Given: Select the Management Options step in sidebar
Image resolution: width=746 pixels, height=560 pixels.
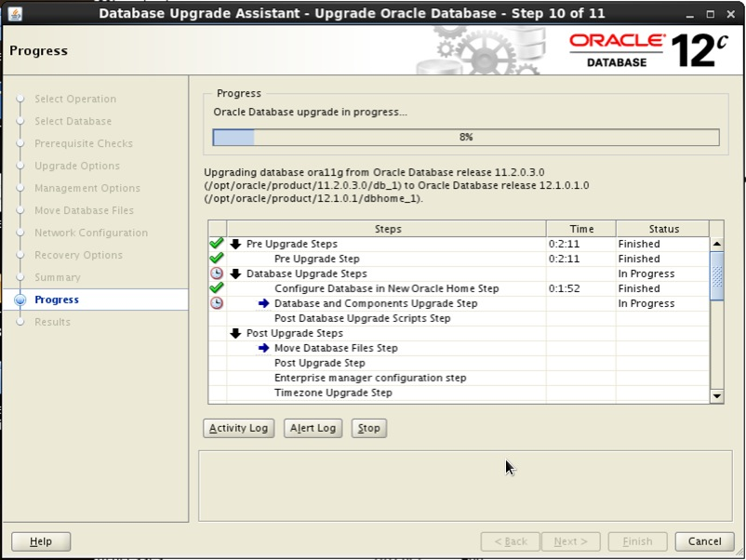Looking at the screenshot, I should point(87,188).
